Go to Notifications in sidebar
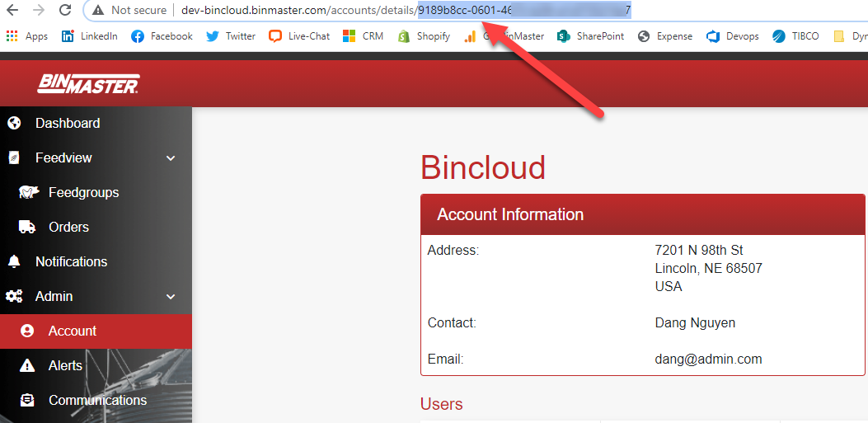 click(96, 261)
